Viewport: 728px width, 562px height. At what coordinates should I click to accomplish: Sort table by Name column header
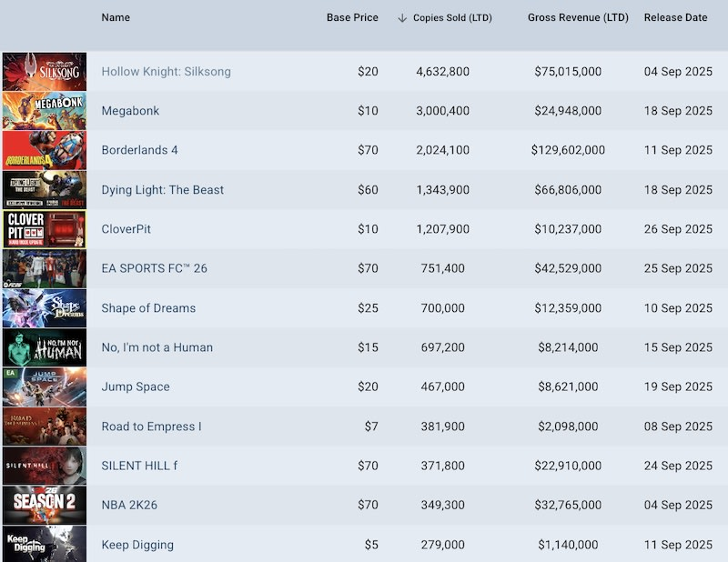116,17
